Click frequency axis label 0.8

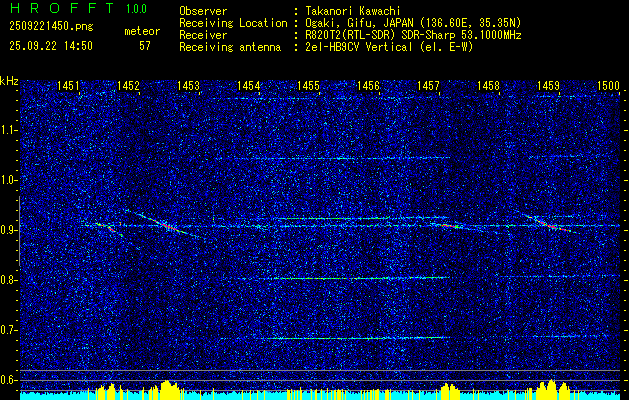click(x=8, y=280)
